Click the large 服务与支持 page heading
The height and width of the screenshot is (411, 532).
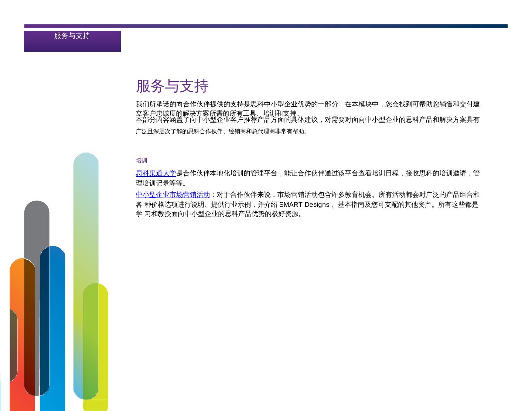pyautogui.click(x=172, y=86)
